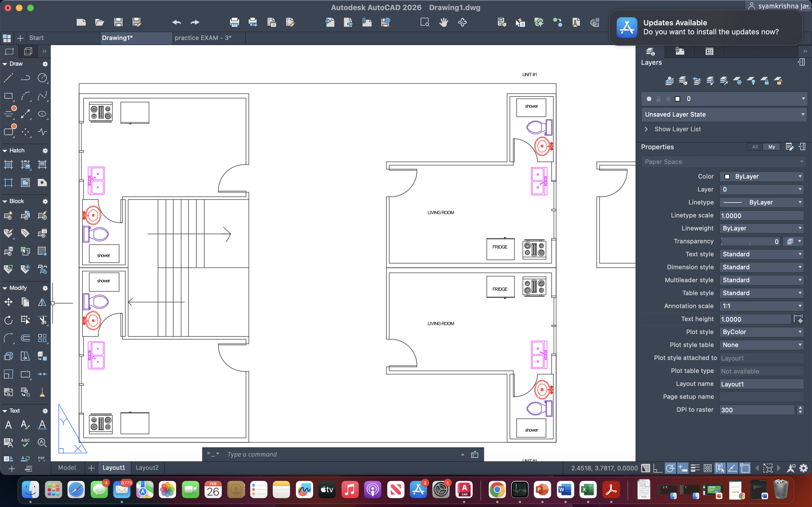Toggle layer 0 visibility in the Layers panel
Screen dimensions: 812x507
point(649,99)
